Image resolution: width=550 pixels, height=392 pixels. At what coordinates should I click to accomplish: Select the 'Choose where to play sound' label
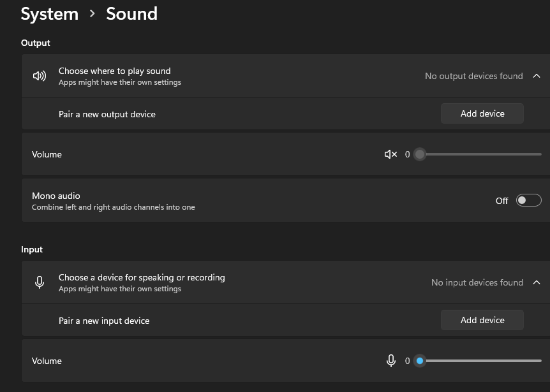114,71
